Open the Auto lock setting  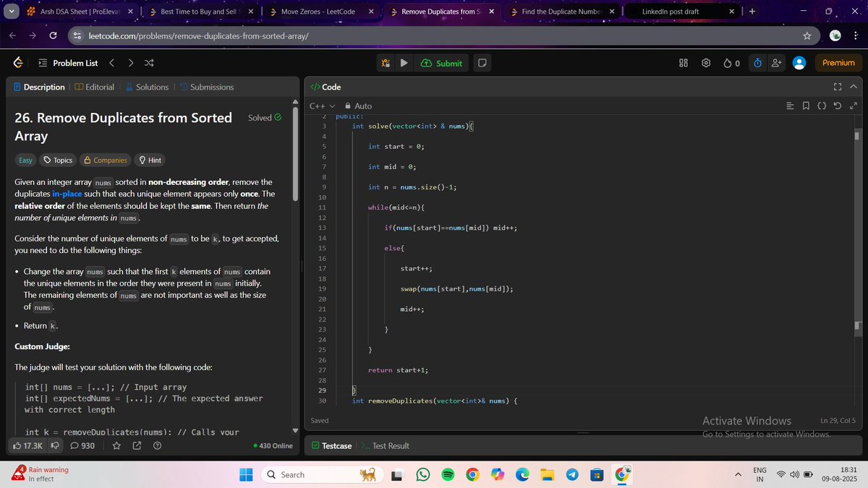click(359, 106)
